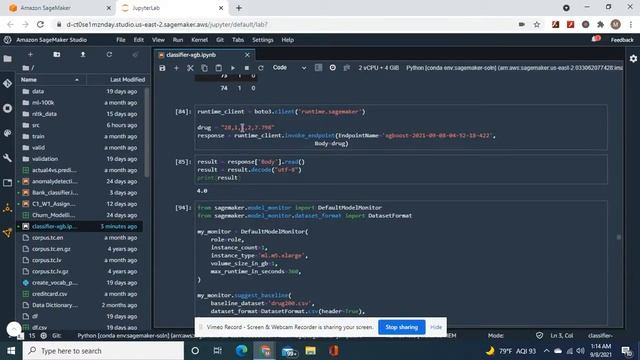The image size is (640, 360).
Task: Open the Kernel menu
Action: click(200, 40)
